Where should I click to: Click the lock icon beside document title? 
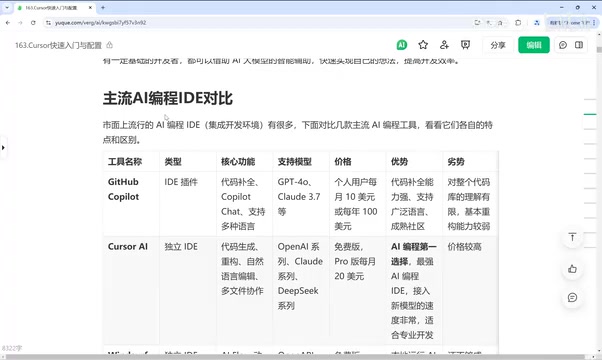pos(110,45)
